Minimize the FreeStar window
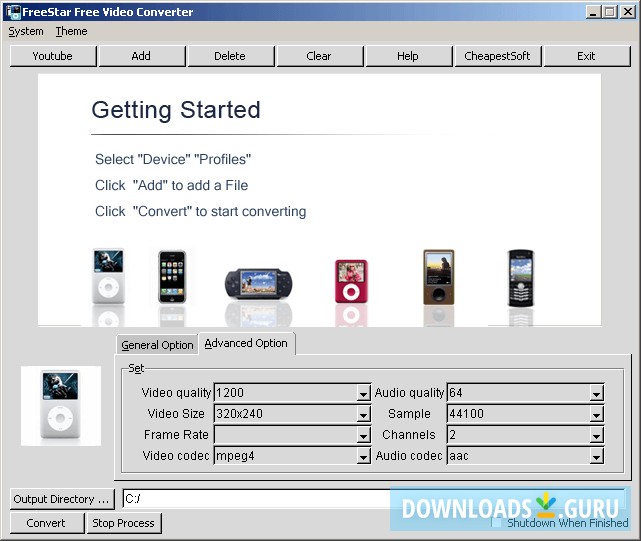Image resolution: width=641 pixels, height=541 pixels. pos(593,12)
